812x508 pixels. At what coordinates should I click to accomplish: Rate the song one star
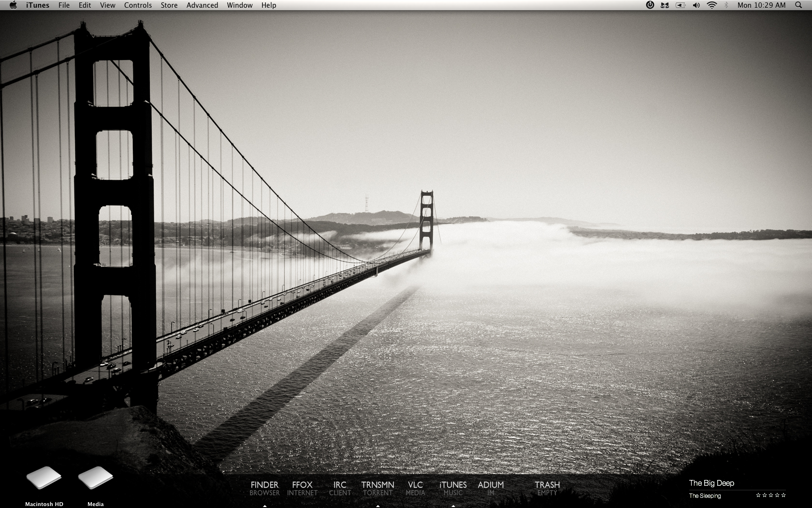coord(758,495)
